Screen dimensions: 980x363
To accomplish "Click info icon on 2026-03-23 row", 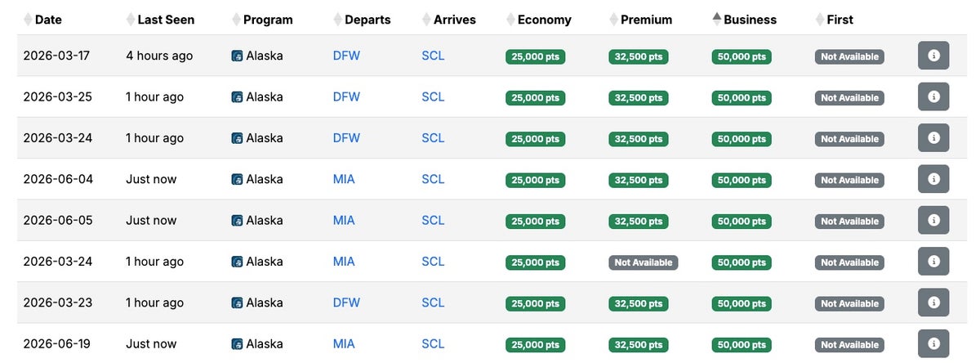I will coord(933,302).
